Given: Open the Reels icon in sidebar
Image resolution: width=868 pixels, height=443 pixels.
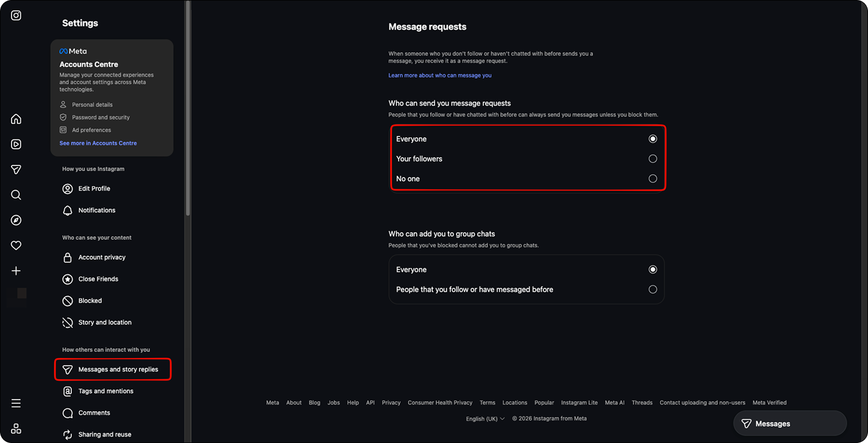Looking at the screenshot, I should tap(16, 145).
